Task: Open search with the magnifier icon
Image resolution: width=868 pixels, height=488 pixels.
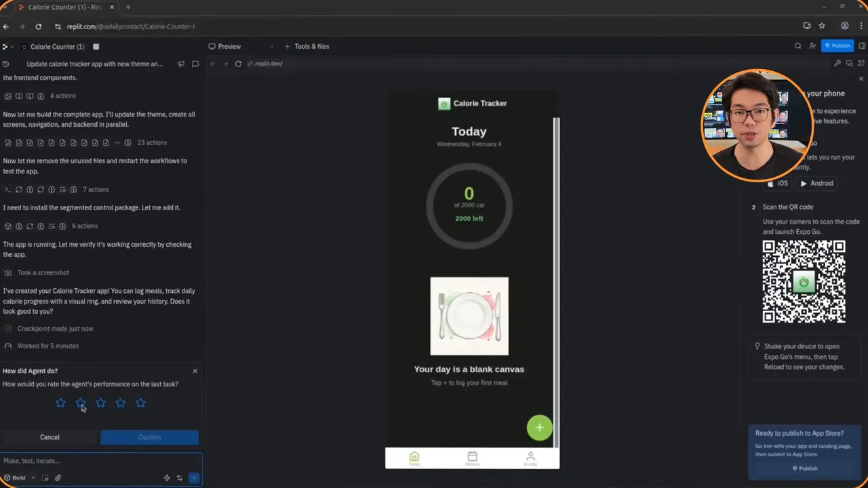Action: tap(798, 46)
